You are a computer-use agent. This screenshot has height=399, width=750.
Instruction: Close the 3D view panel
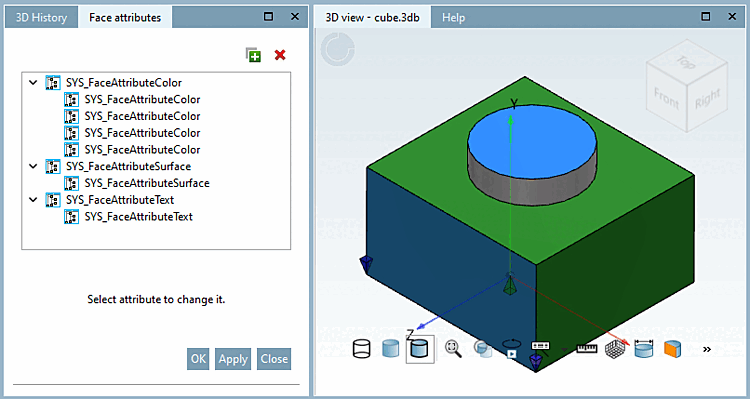tap(732, 17)
